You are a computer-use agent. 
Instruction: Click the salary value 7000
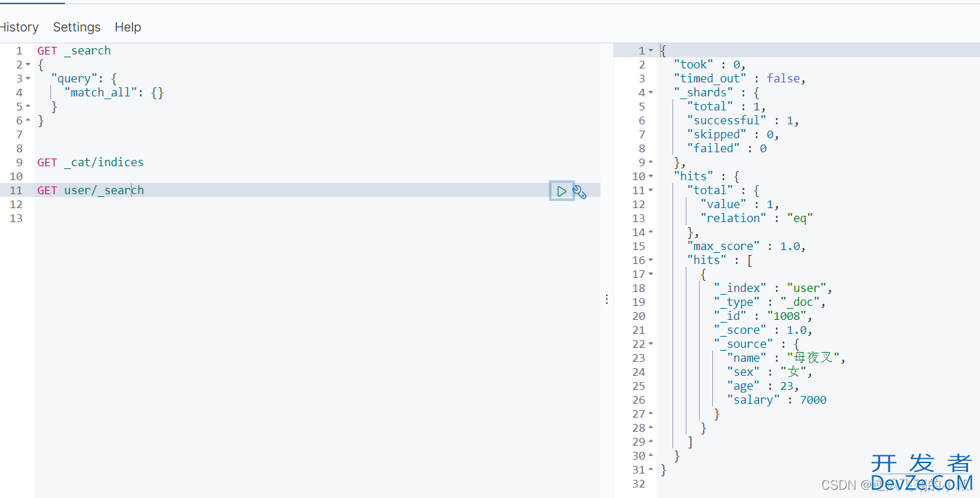pos(814,400)
